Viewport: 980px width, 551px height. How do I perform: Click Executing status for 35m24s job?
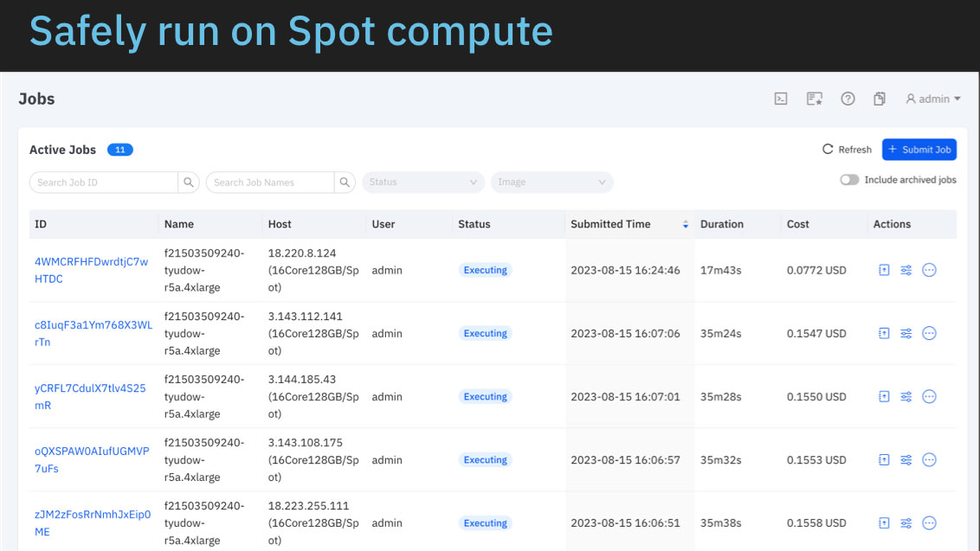click(x=485, y=333)
